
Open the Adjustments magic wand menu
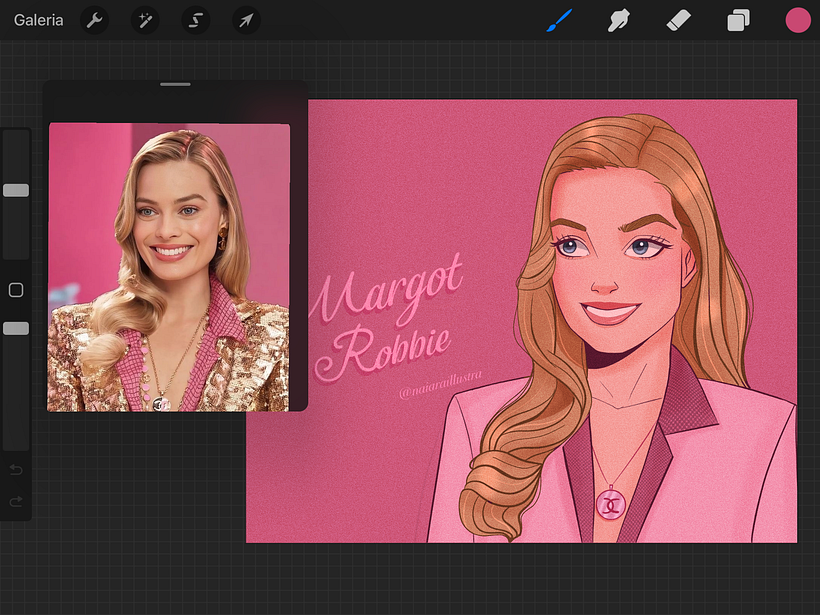click(145, 20)
